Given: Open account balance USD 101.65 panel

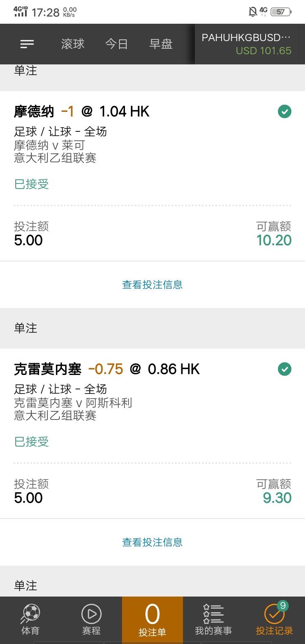Looking at the screenshot, I should pos(250,44).
